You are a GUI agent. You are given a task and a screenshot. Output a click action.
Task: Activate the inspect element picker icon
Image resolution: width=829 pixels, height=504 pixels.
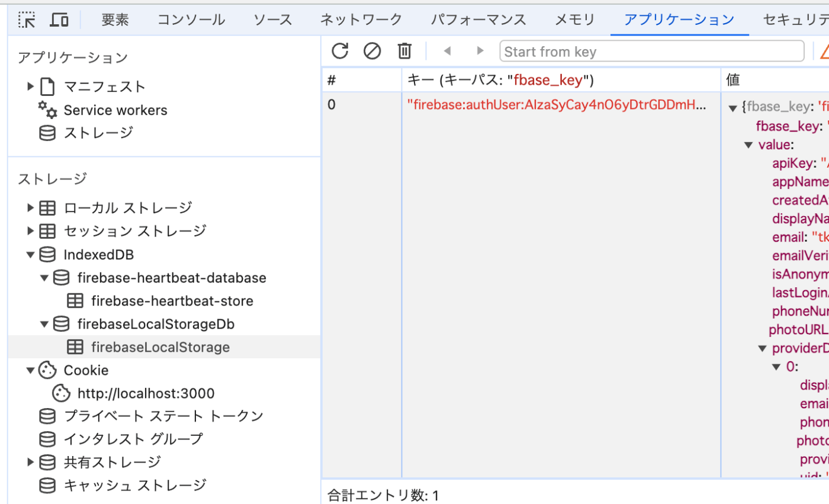click(27, 20)
